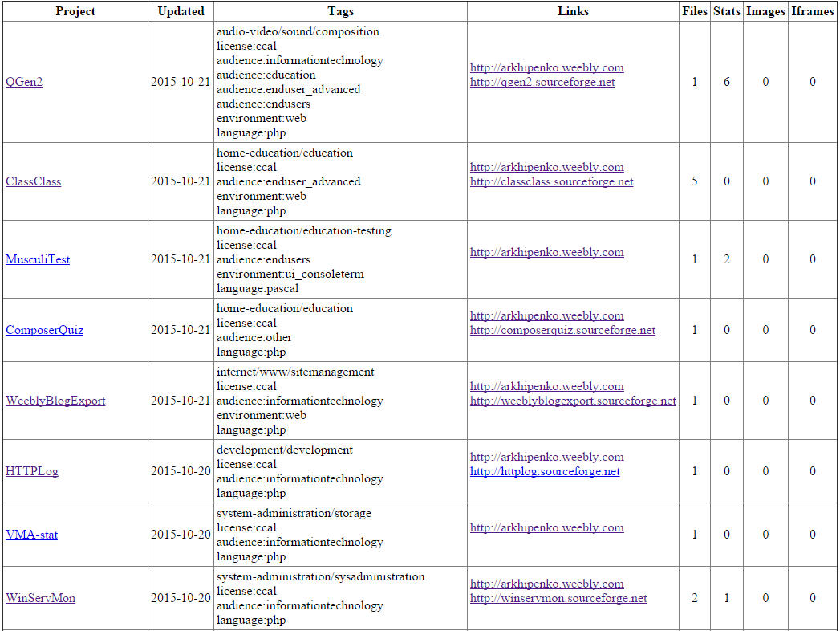Screen dimensions: 840x631
Task: Click the Iframes column header
Action: (812, 11)
